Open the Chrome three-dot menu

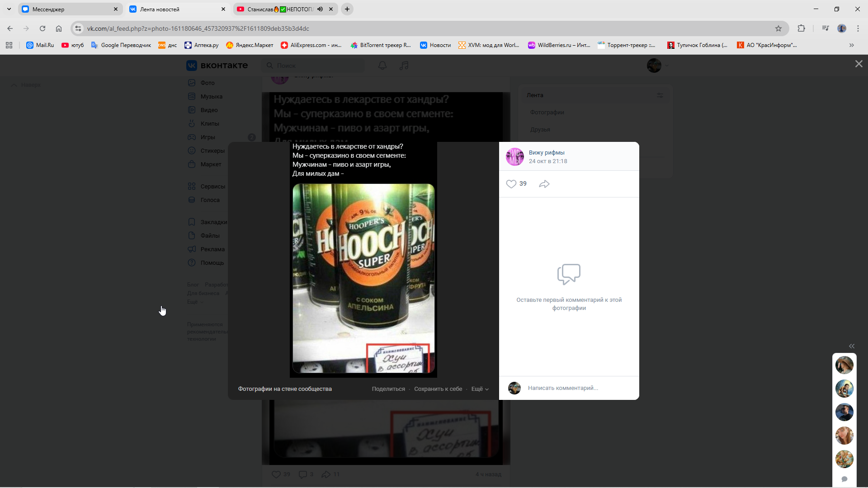click(x=858, y=28)
